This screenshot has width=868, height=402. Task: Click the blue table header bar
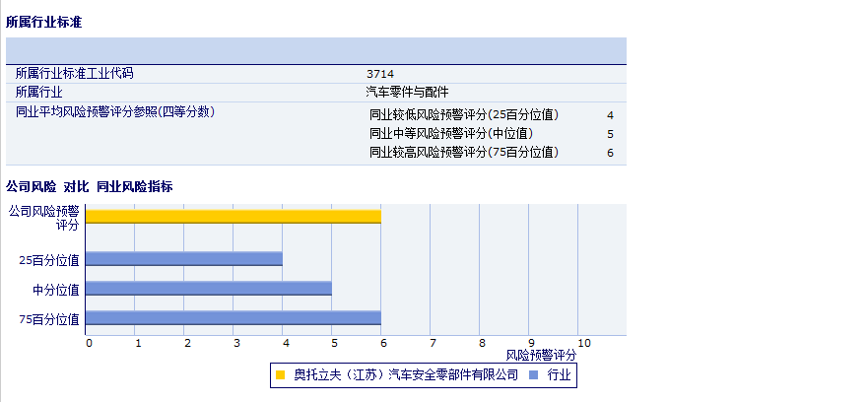[x=315, y=50]
